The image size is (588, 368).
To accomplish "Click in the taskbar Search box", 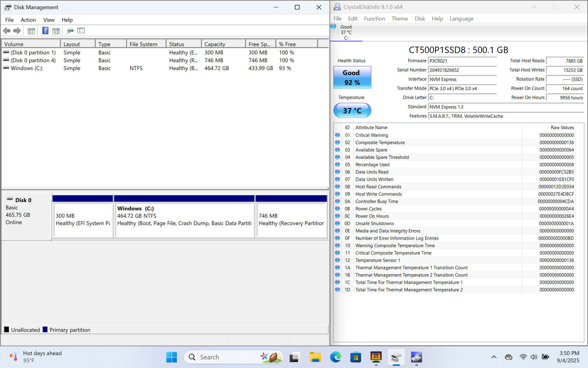I will click(233, 357).
